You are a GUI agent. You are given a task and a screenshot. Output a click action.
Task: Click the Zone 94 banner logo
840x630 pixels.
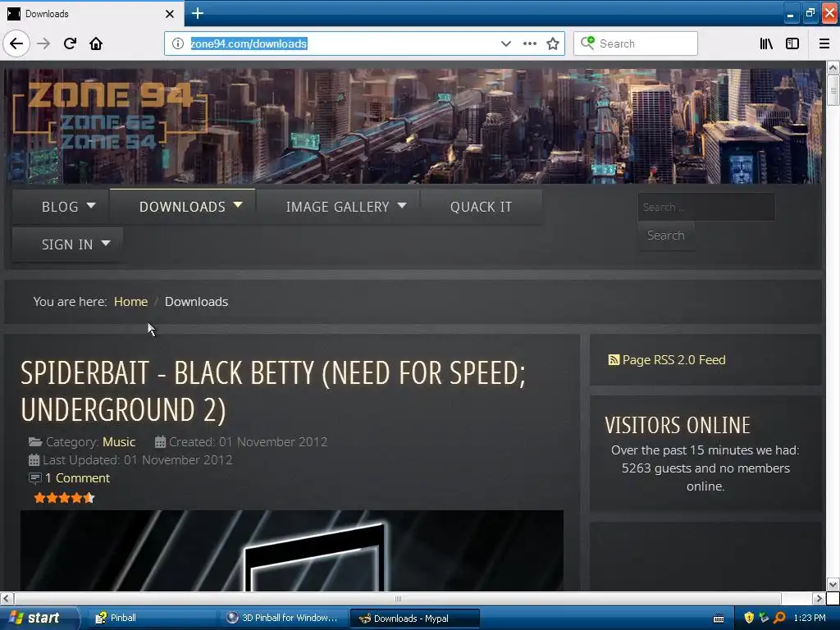[x=110, y=115]
